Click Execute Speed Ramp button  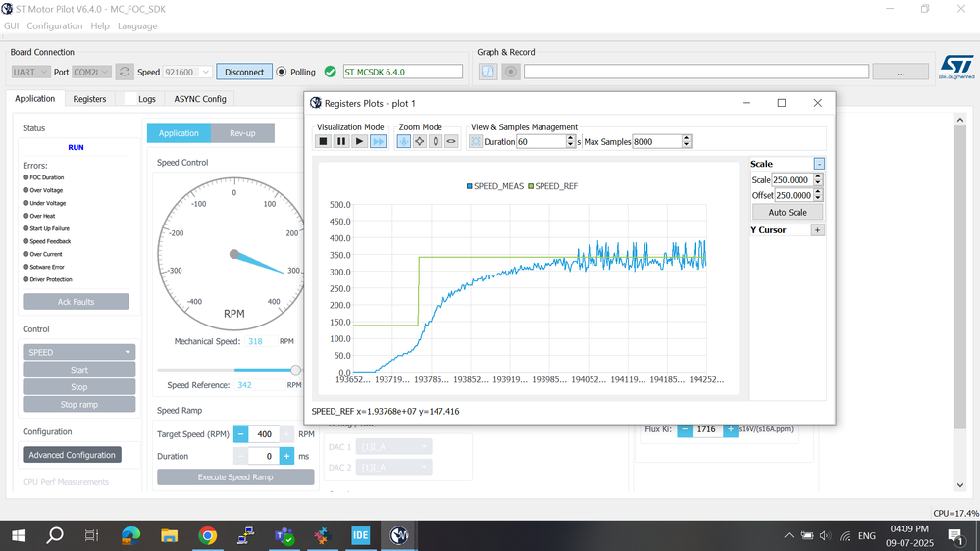coord(235,477)
